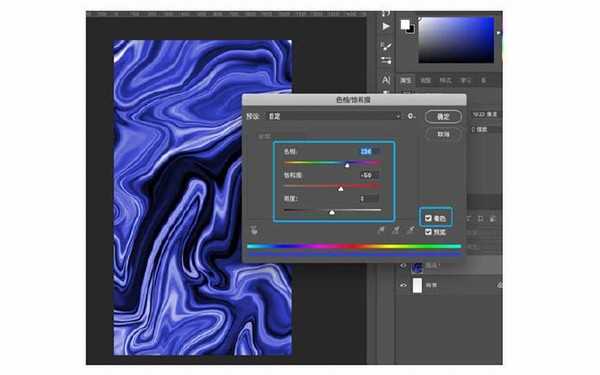Open the Adjustments sliders panel icon

pos(386,60)
